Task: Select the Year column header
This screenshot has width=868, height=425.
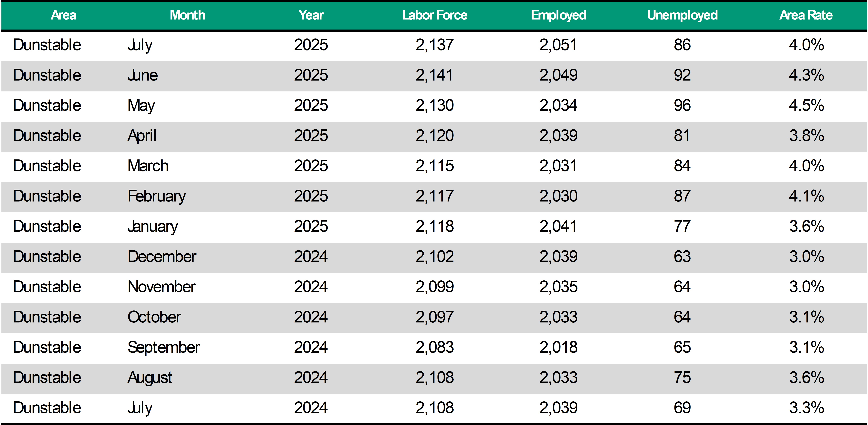Action: point(311,15)
